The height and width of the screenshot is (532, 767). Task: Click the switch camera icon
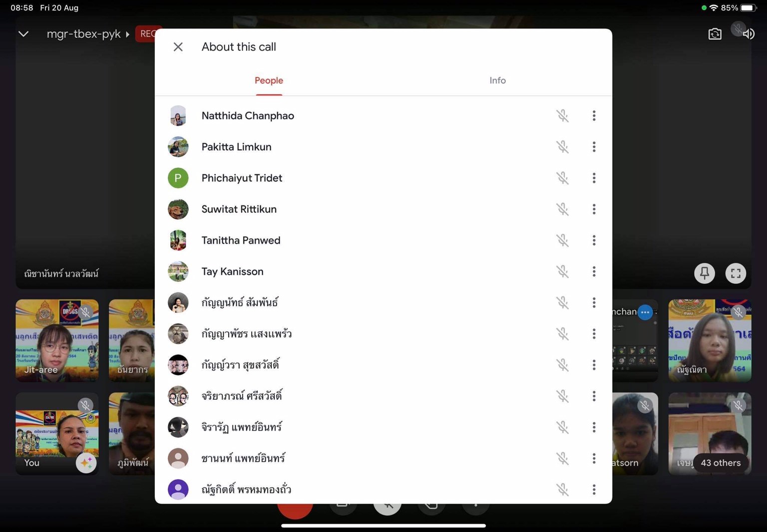(x=715, y=34)
